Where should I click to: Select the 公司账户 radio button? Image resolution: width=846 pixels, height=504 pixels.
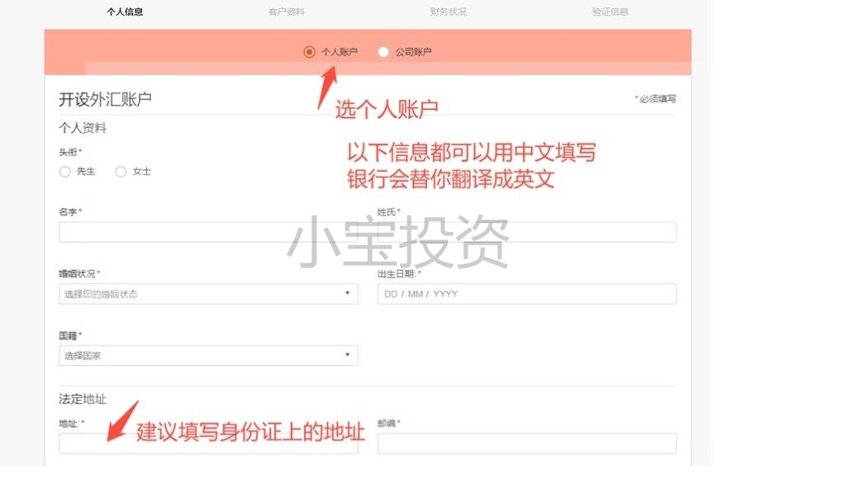click(x=383, y=52)
